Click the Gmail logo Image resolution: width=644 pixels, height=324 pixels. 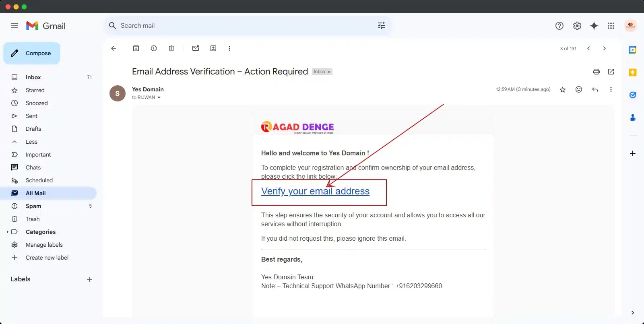click(x=45, y=26)
